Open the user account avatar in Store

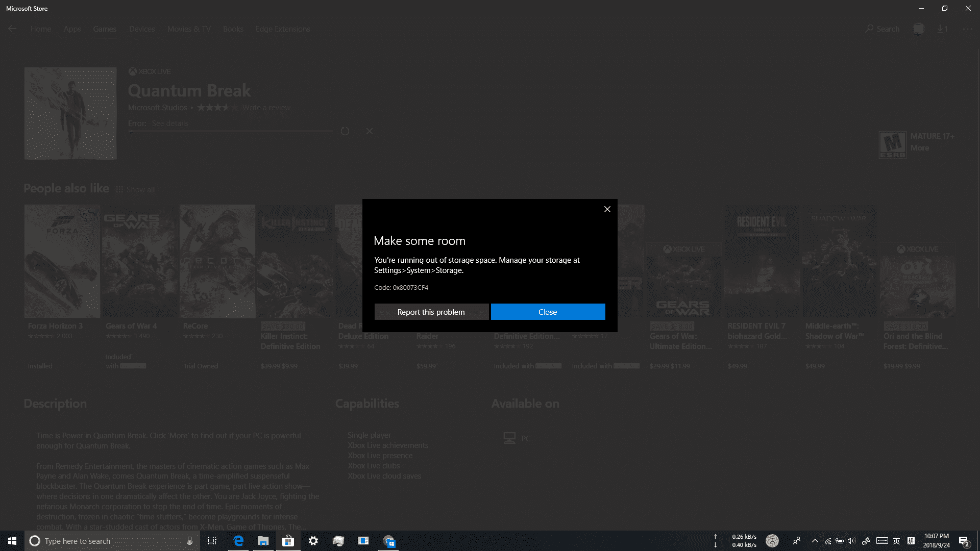tap(919, 29)
